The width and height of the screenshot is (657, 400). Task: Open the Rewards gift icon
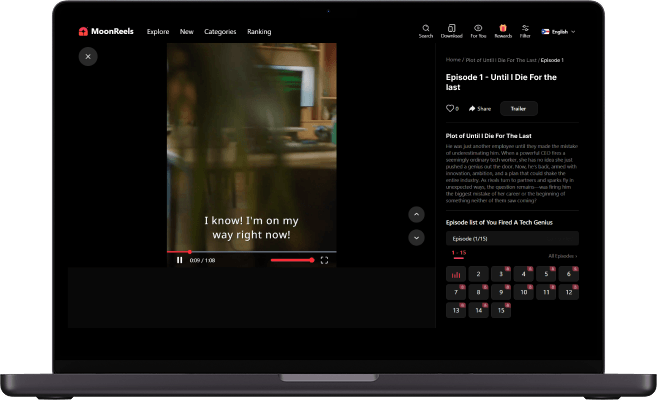[503, 31]
